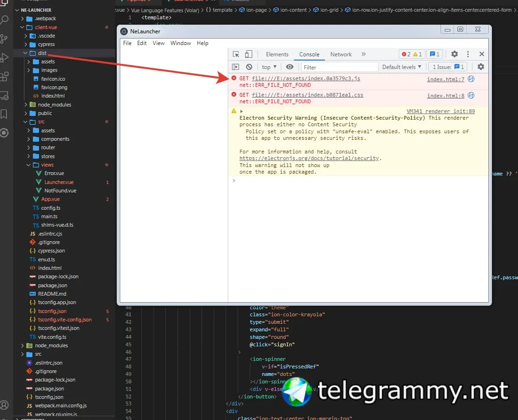The width and height of the screenshot is (518, 420).
Task: Click the NeLauncher app icon in title bar
Action: pos(124,31)
